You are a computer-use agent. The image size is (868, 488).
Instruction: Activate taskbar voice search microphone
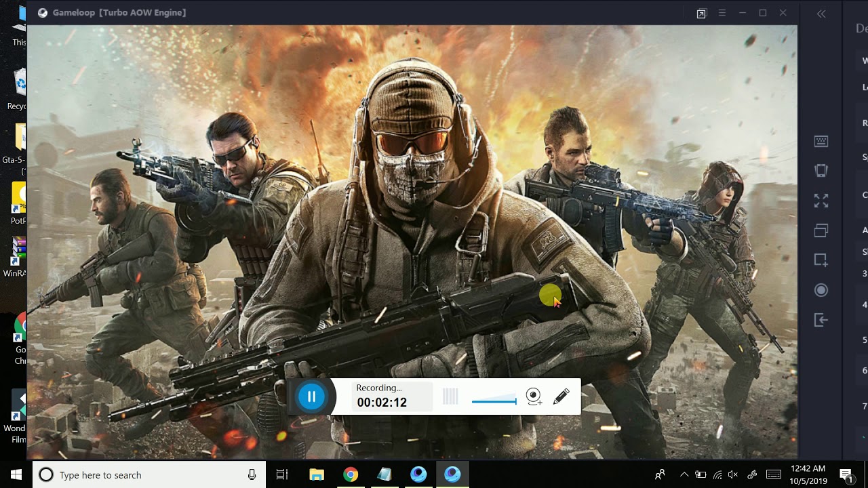click(252, 475)
